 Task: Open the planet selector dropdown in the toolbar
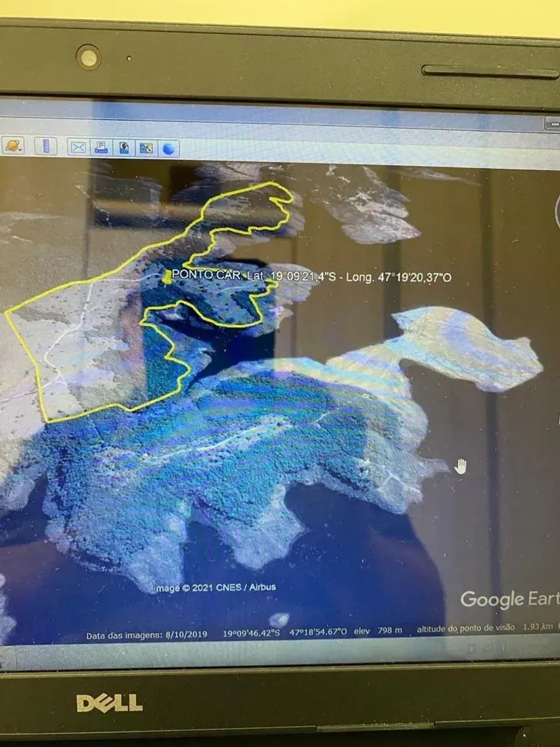[12, 145]
